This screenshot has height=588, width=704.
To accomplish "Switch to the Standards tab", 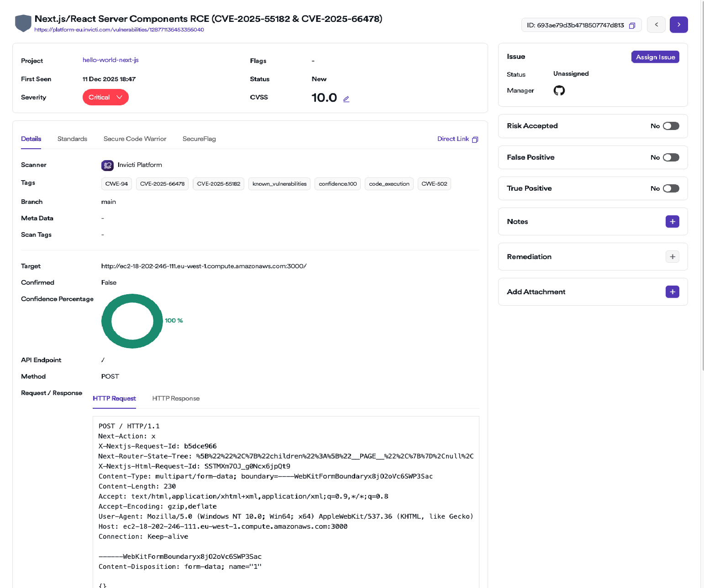I will tap(72, 139).
